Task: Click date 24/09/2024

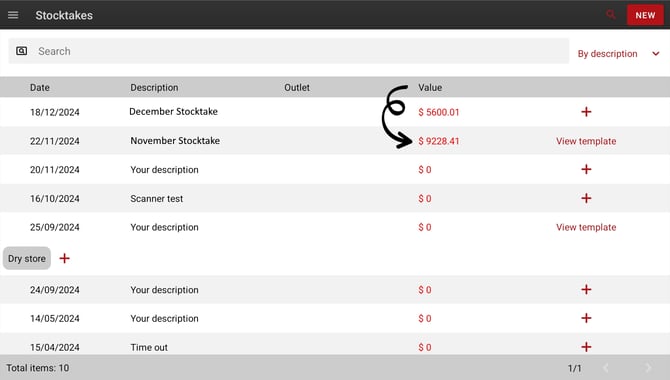Action: [x=55, y=290]
